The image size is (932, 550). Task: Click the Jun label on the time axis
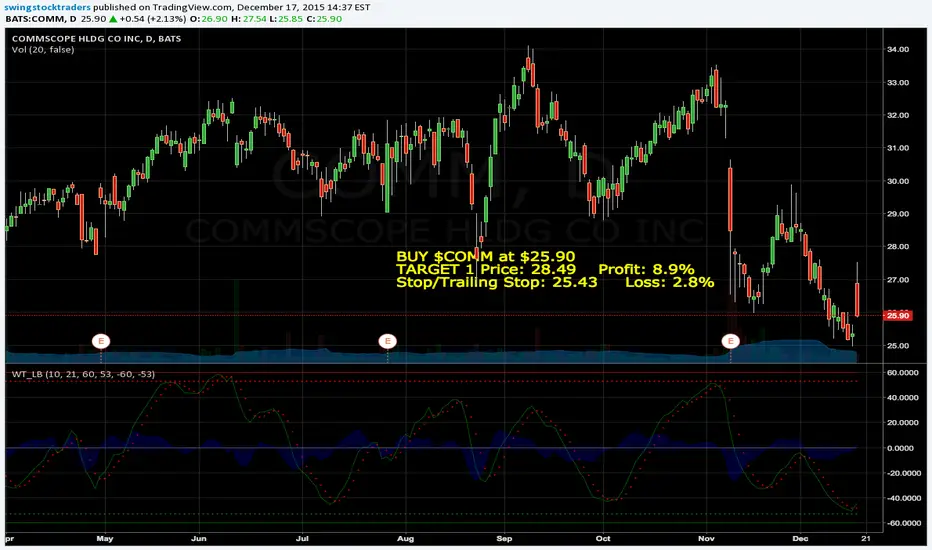pos(199,539)
